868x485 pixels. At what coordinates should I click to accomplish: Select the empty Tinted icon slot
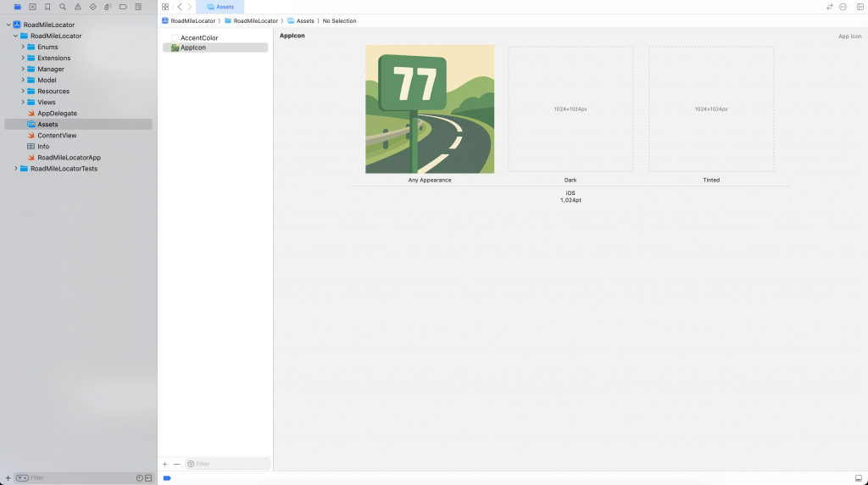[711, 109]
